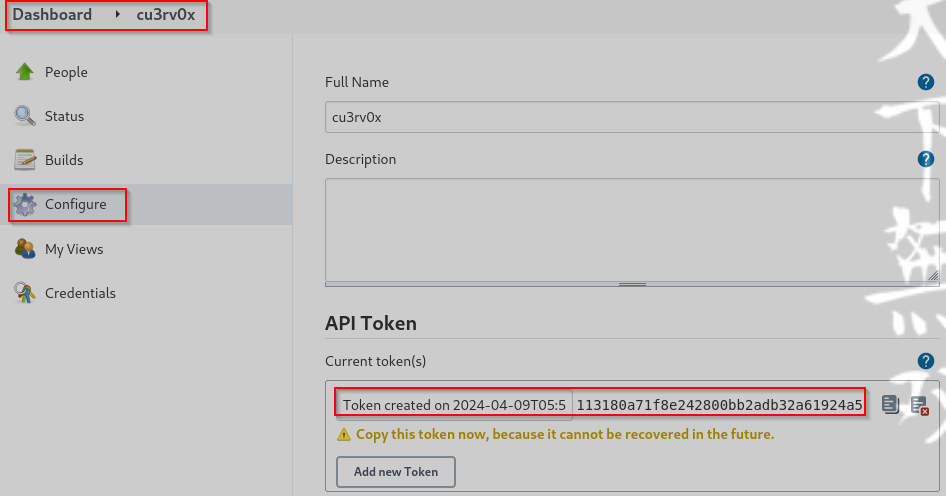
Task: Show help for the Description field
Action: click(x=926, y=159)
